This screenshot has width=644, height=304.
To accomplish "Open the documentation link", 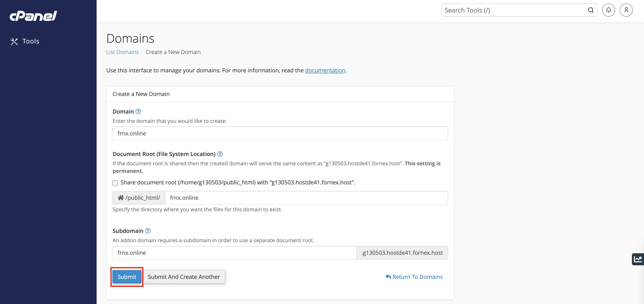I will pyautogui.click(x=325, y=70).
